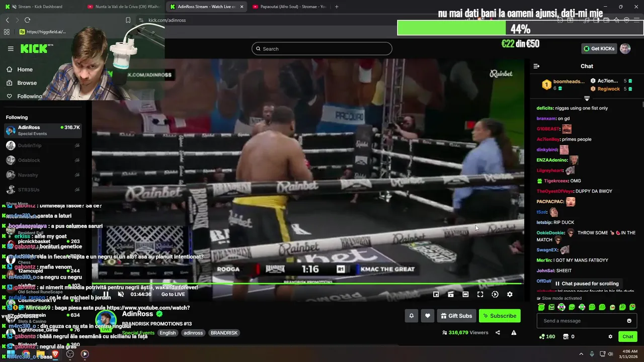
Task: Open the media player taskbar icon
Action: click(85, 354)
